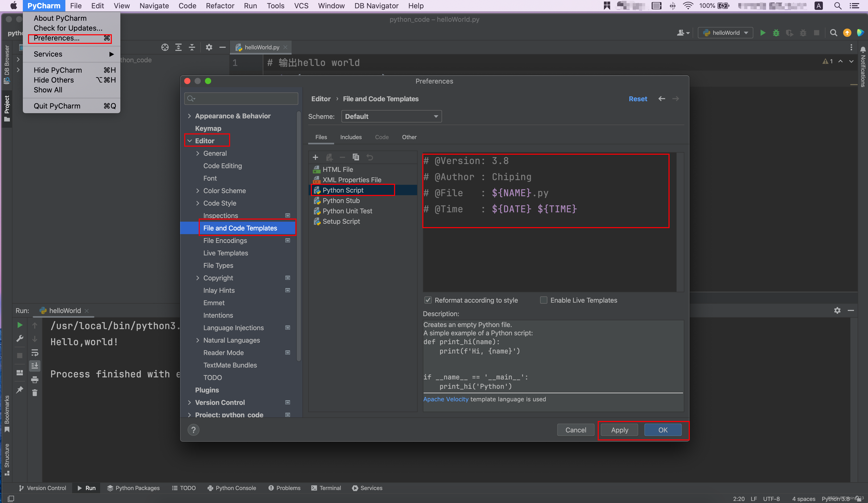Click the Copy Template icon
The height and width of the screenshot is (503, 868).
[356, 158]
